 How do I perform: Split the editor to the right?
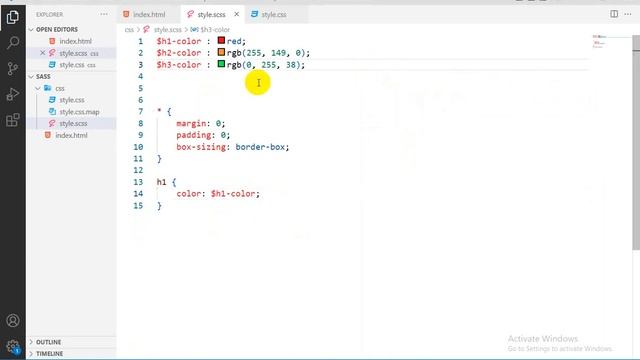pyautogui.click(x=614, y=14)
